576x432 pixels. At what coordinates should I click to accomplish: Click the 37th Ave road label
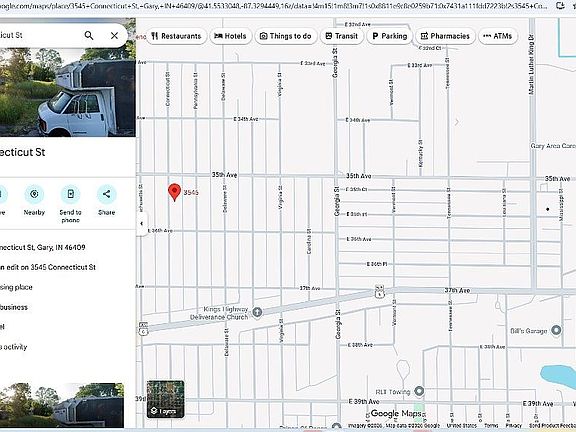[457, 290]
